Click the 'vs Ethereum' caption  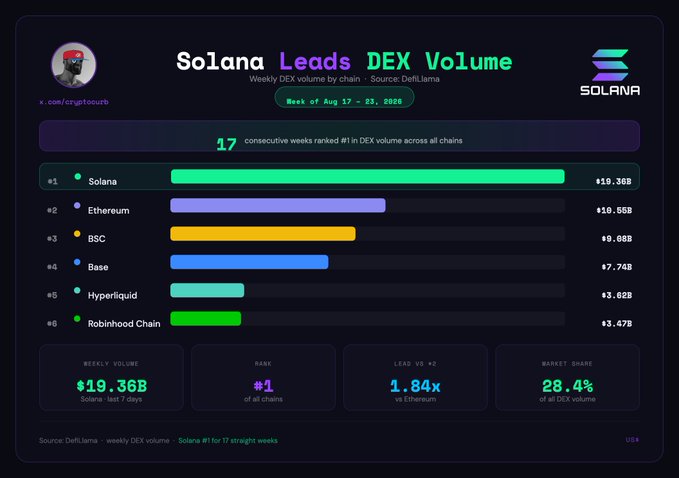click(415, 399)
